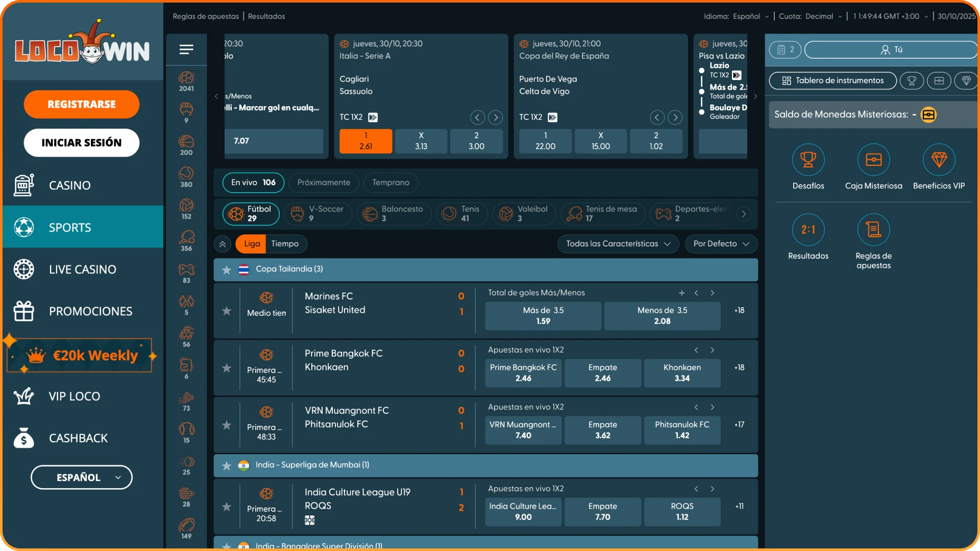Open the market icon next to Cagliari TC 1X2
This screenshot has height=551, width=980.
click(373, 117)
